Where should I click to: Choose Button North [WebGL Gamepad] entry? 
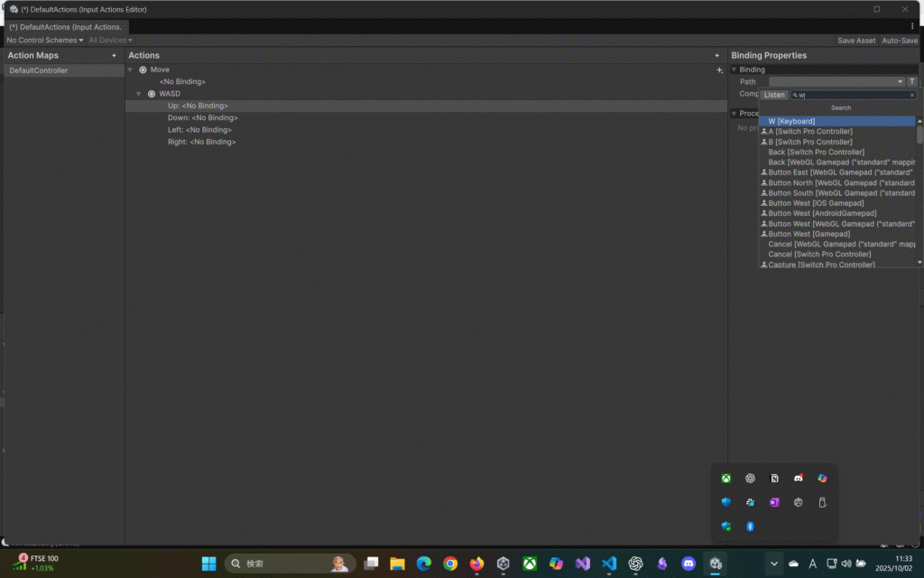coord(839,182)
